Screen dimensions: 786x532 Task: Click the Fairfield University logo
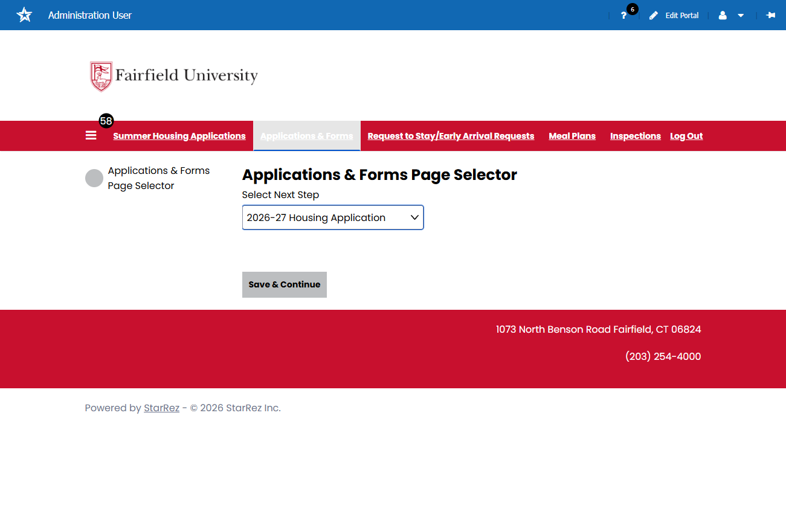click(174, 76)
